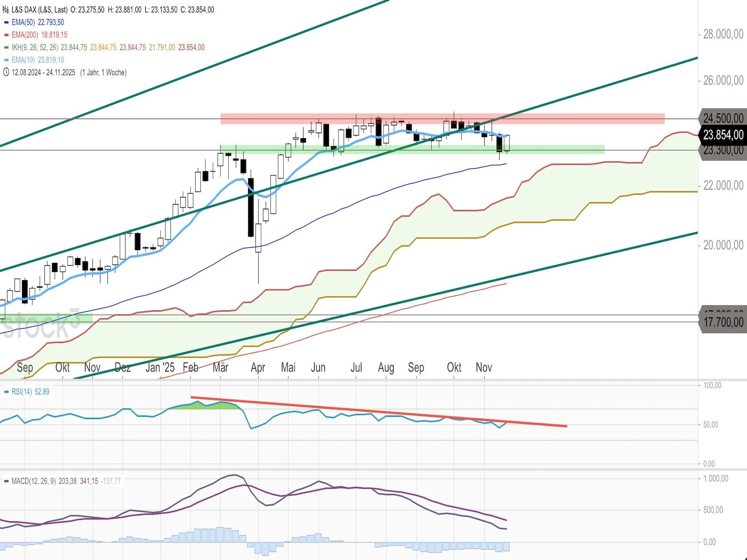Open the date range 12.08.2024 - 24.11.2025 selector
This screenshot has height=560, width=747.
[43, 72]
